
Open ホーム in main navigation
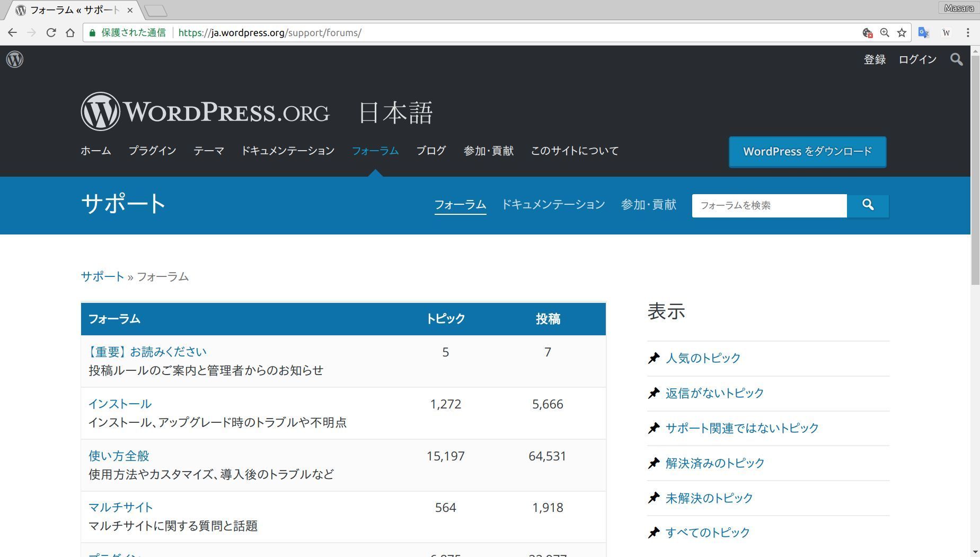pyautogui.click(x=96, y=151)
